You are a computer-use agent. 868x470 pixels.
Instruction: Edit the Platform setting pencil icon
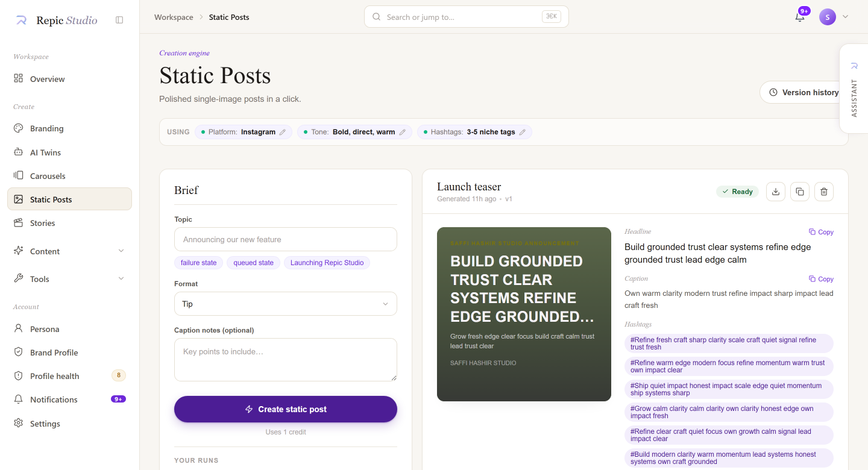[283, 132]
